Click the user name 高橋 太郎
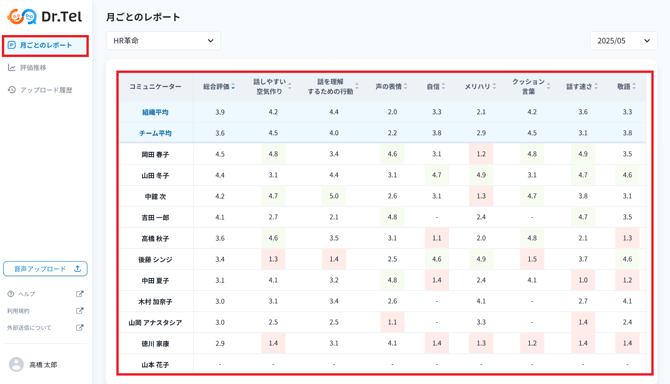Viewport: 670px width, 384px height. [43, 365]
